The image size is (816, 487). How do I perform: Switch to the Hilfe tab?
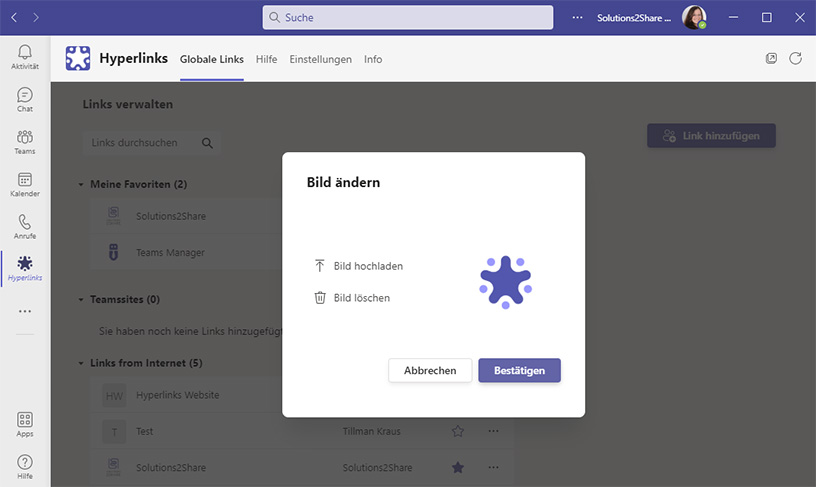pyautogui.click(x=266, y=59)
